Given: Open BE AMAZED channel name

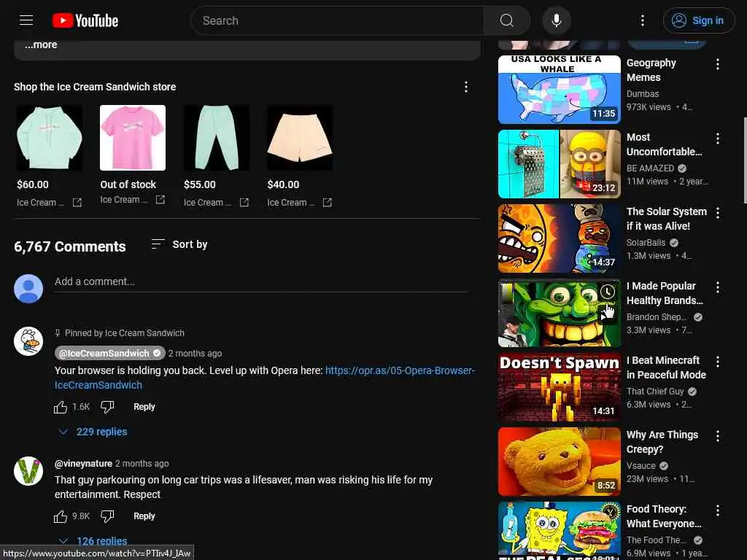Looking at the screenshot, I should (x=650, y=168).
